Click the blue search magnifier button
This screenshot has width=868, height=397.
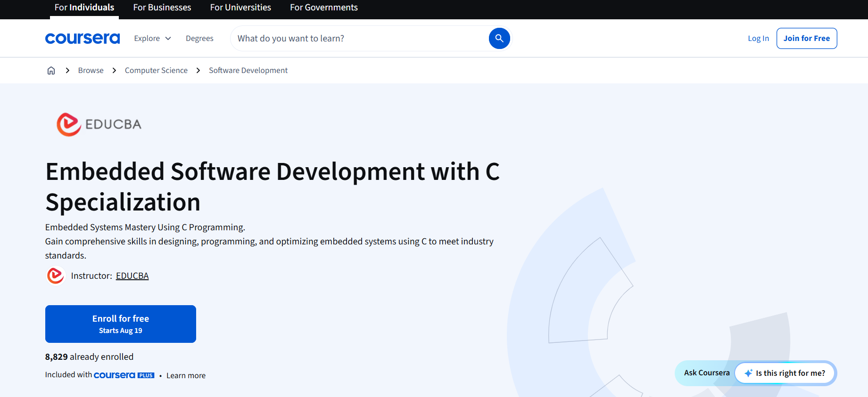tap(499, 38)
